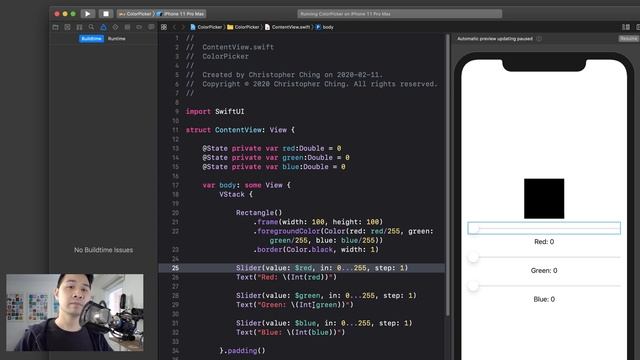Click the 'Blue: 0' label in preview

tap(544, 299)
